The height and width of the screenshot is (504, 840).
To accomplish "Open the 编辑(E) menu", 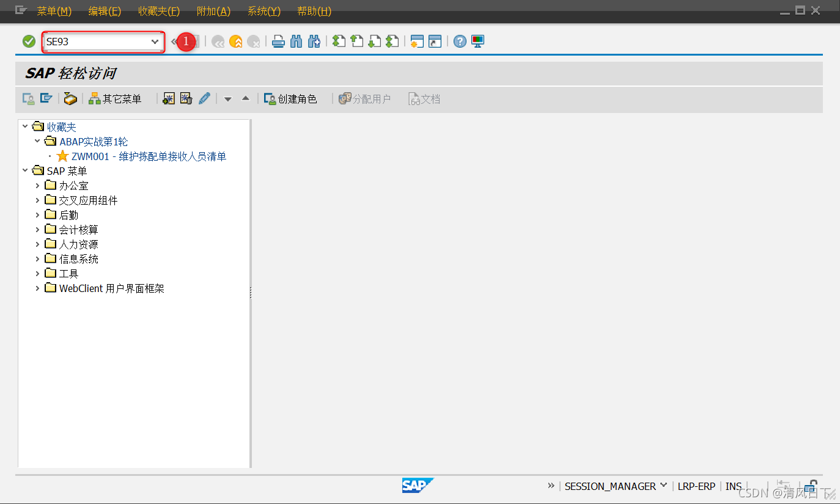I will [105, 11].
